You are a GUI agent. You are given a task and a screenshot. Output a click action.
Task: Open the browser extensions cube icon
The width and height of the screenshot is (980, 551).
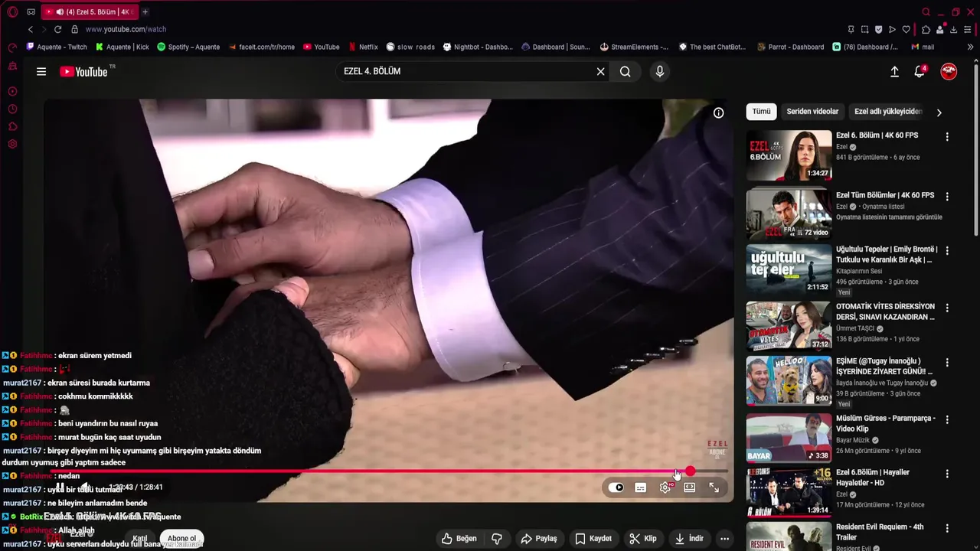(x=926, y=29)
